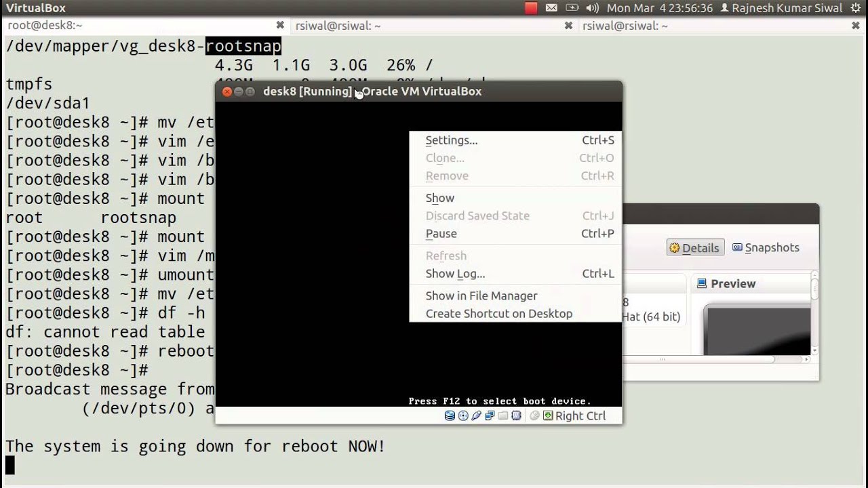
Task: Click the disabled Clone... menu entry
Action: [x=515, y=158]
